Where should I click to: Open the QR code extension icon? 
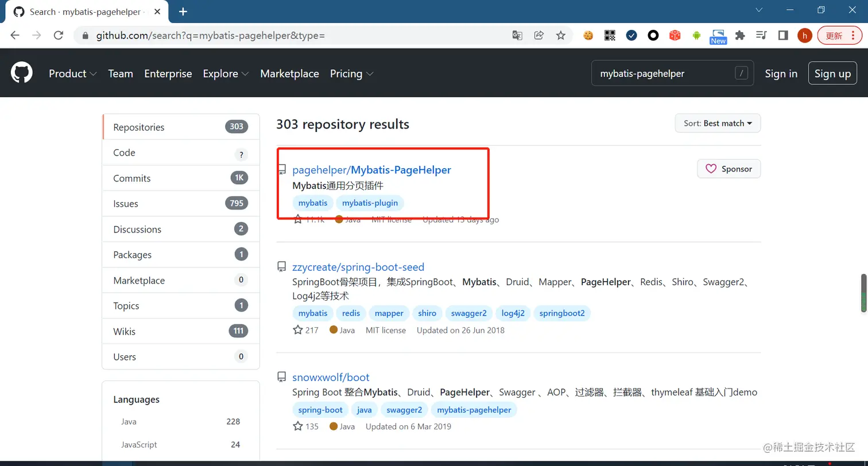[x=610, y=36]
